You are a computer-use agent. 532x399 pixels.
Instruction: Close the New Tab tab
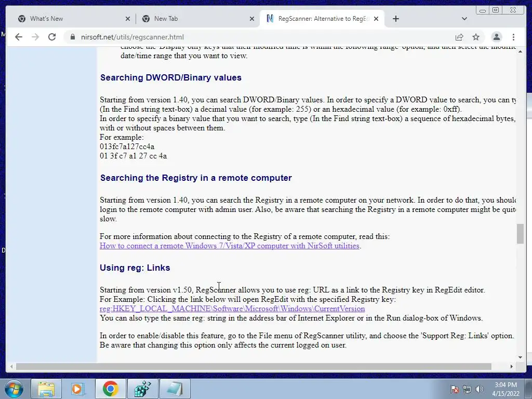pos(252,19)
